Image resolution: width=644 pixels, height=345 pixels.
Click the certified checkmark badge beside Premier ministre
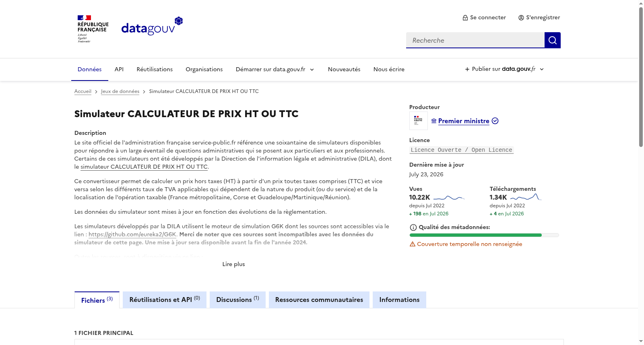point(495,121)
